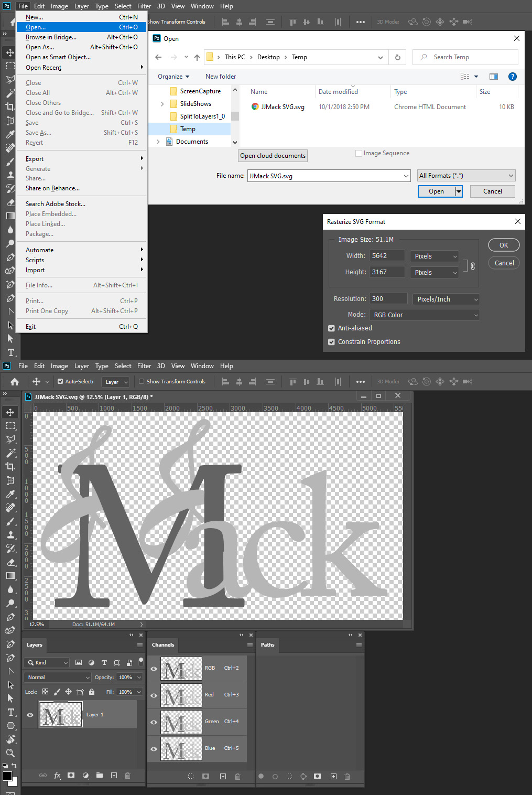Open the All Formats file type dropdown
This screenshot has width=532, height=795.
coord(465,175)
